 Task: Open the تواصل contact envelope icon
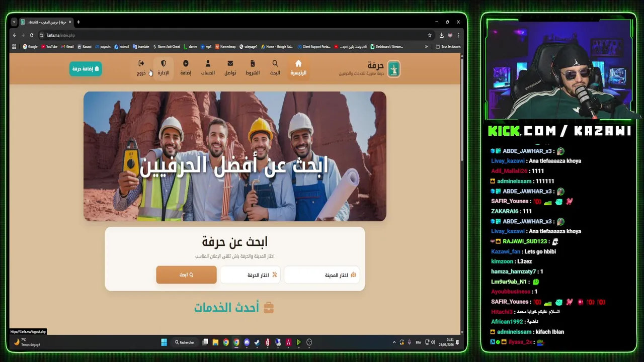click(230, 68)
